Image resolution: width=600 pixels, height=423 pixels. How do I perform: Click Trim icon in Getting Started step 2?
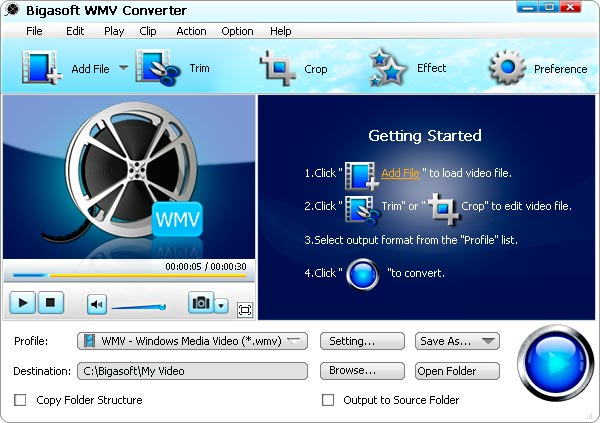362,209
